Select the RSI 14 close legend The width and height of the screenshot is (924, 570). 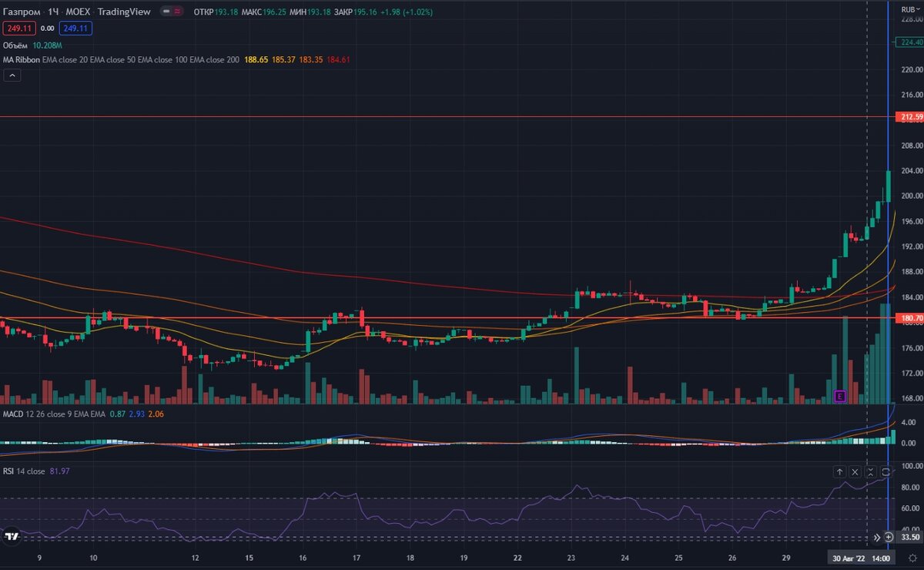pyautogui.click(x=25, y=471)
